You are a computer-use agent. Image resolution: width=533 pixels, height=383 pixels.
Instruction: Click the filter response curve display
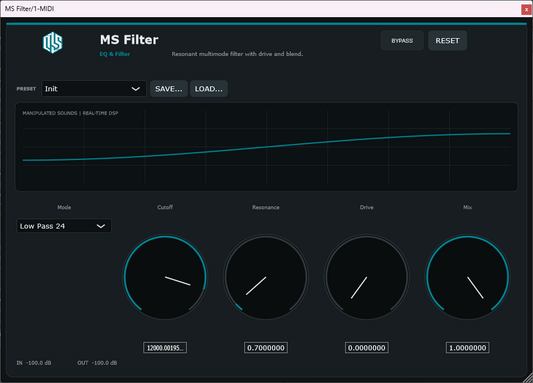(x=266, y=147)
